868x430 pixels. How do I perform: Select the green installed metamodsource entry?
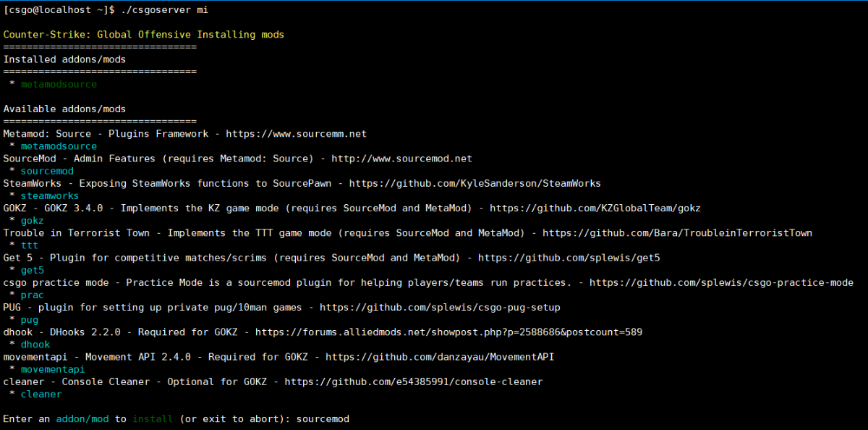[59, 84]
